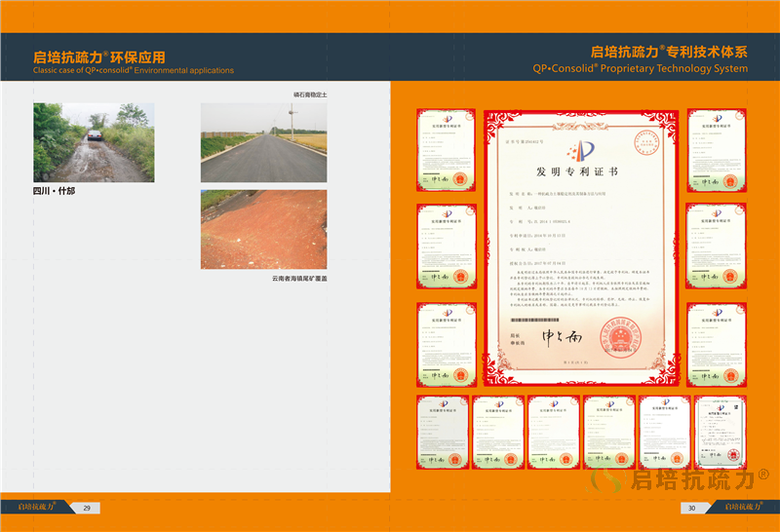
Task: Click the heading 启培抗疏力环保应用
Action: 99,57
